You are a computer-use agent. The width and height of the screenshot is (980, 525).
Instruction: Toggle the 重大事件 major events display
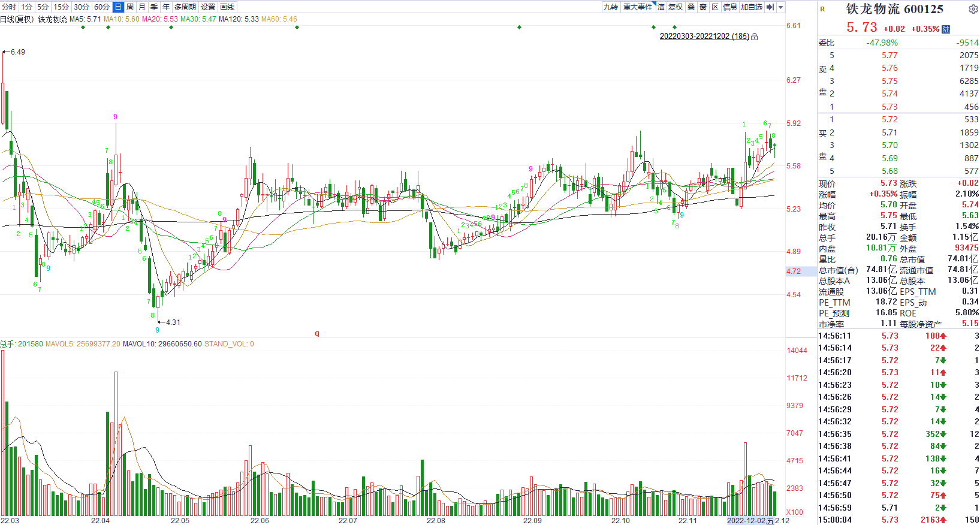637,7
